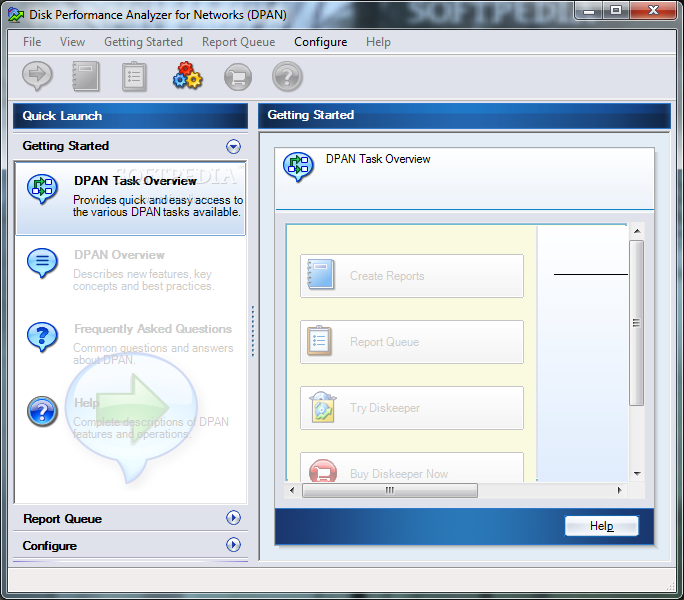Click the Report Queue clipboard toolbar icon

pyautogui.click(x=134, y=76)
